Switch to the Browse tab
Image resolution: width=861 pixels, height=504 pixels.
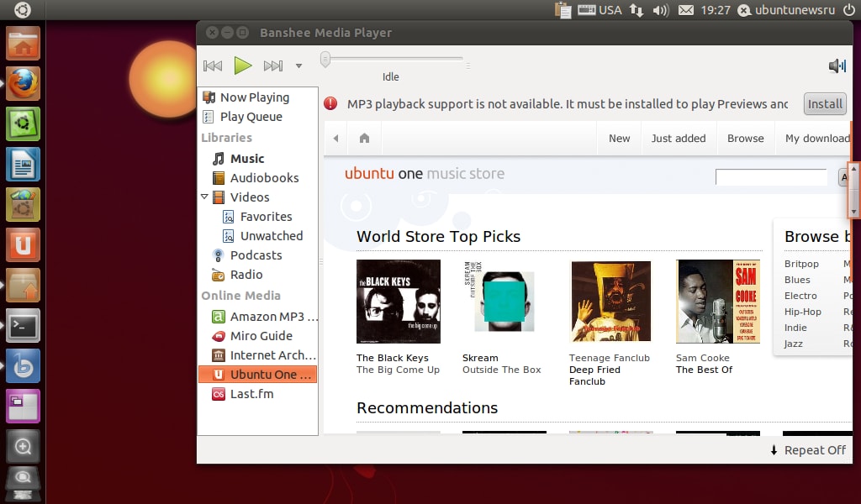pyautogui.click(x=746, y=139)
